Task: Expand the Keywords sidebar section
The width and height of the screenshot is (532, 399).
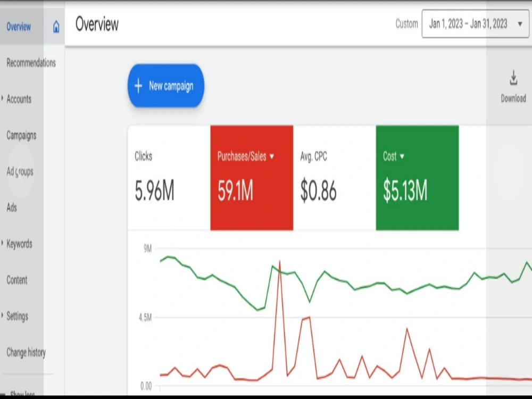Action: 2,243
